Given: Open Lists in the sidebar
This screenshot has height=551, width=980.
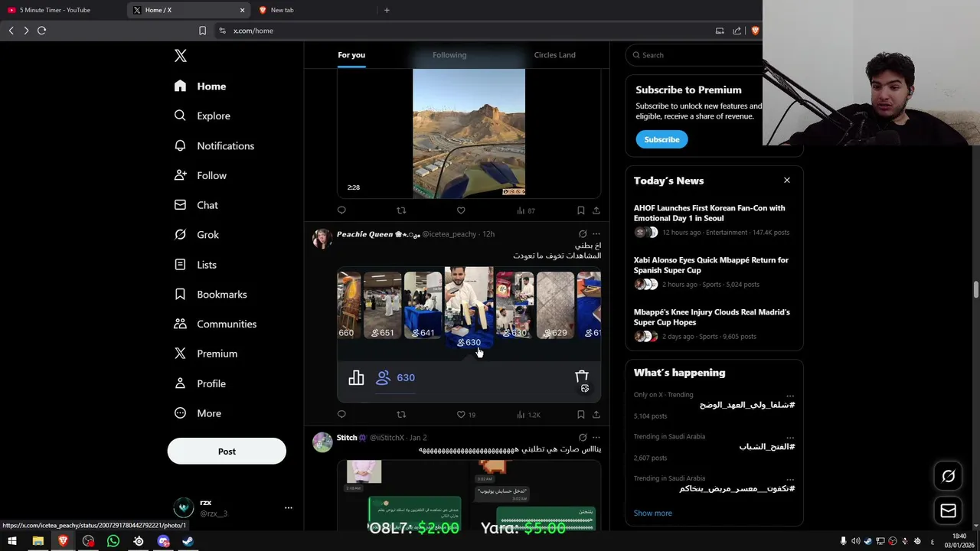Looking at the screenshot, I should pyautogui.click(x=196, y=265).
